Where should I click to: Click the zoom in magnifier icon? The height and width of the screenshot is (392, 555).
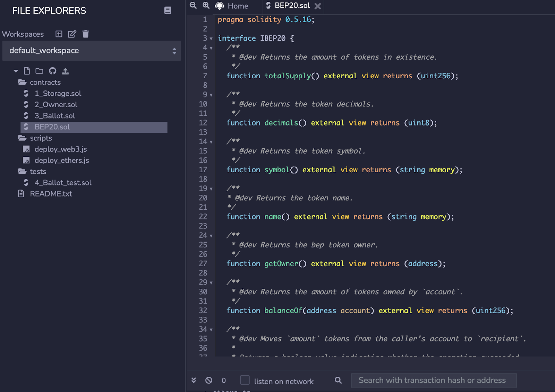click(x=206, y=5)
